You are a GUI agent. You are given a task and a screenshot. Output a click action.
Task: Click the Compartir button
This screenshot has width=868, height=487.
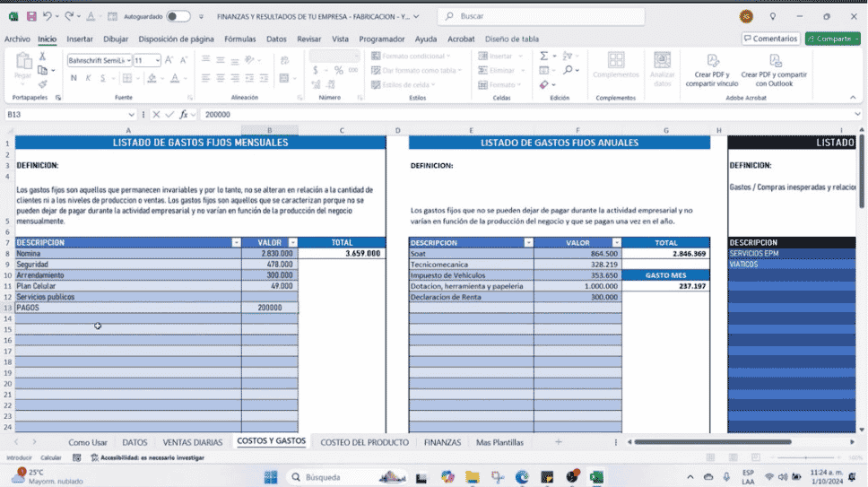point(832,39)
